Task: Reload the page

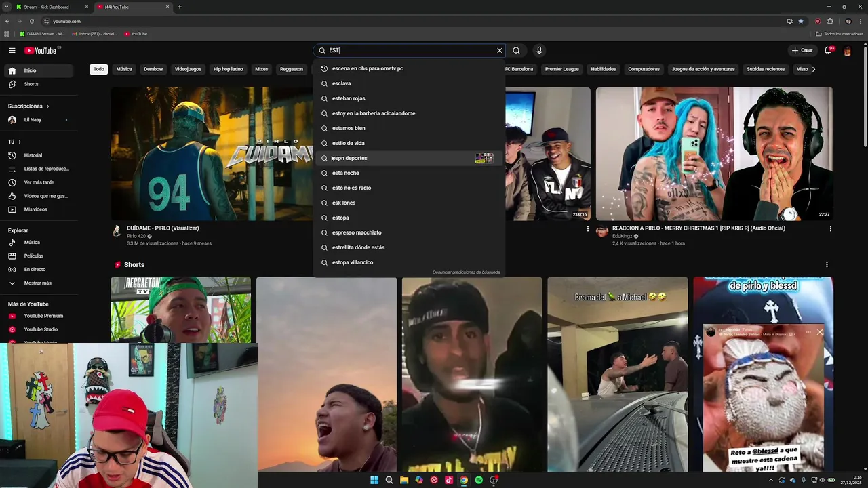Action: pos(31,21)
